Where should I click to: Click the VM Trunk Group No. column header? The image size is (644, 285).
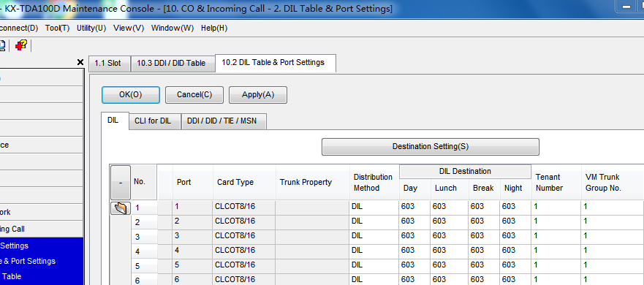[x=613, y=183]
